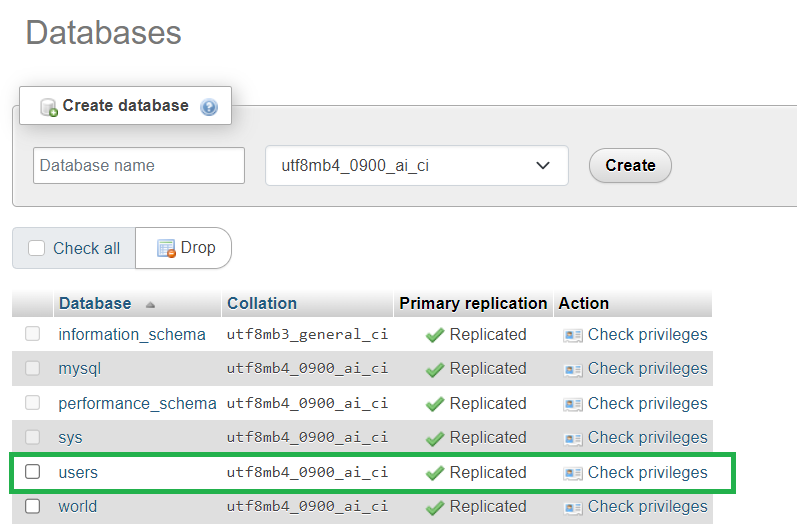Click Check privileges icon for world row
This screenshot has width=797, height=530.
[573, 507]
